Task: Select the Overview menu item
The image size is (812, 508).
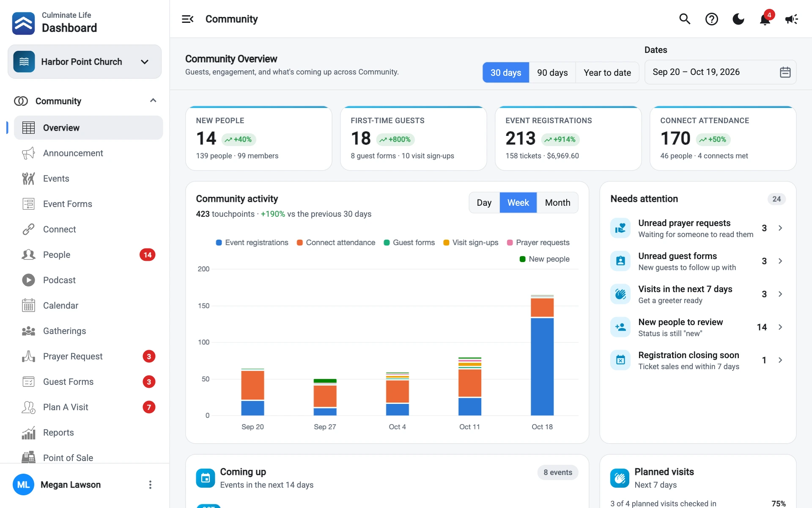Action: [x=88, y=128]
